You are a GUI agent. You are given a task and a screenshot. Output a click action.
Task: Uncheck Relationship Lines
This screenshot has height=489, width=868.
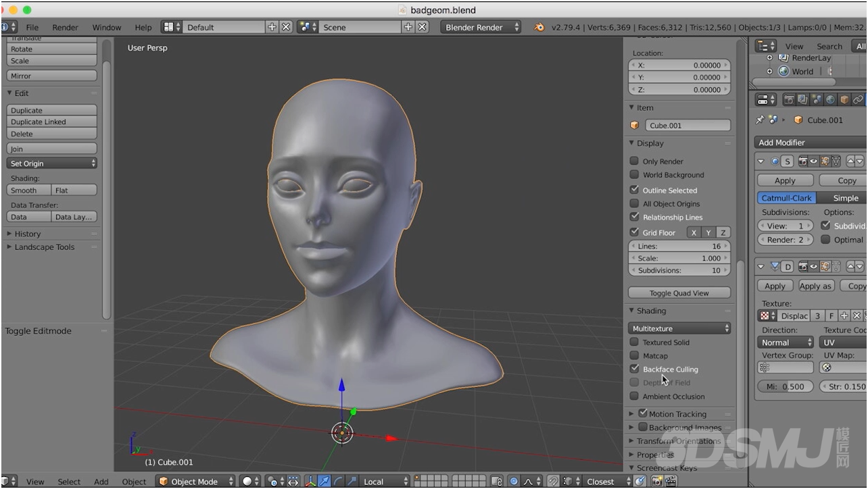(x=634, y=217)
